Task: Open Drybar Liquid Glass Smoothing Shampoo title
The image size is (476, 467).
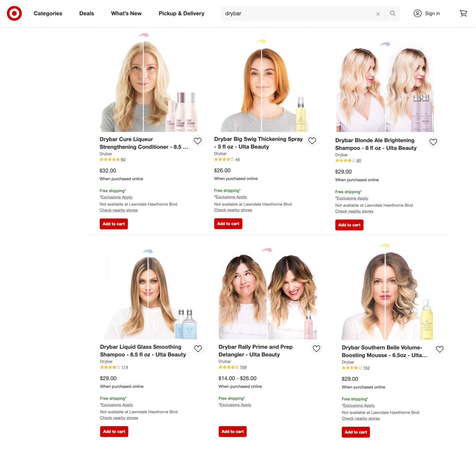Action: [143, 351]
